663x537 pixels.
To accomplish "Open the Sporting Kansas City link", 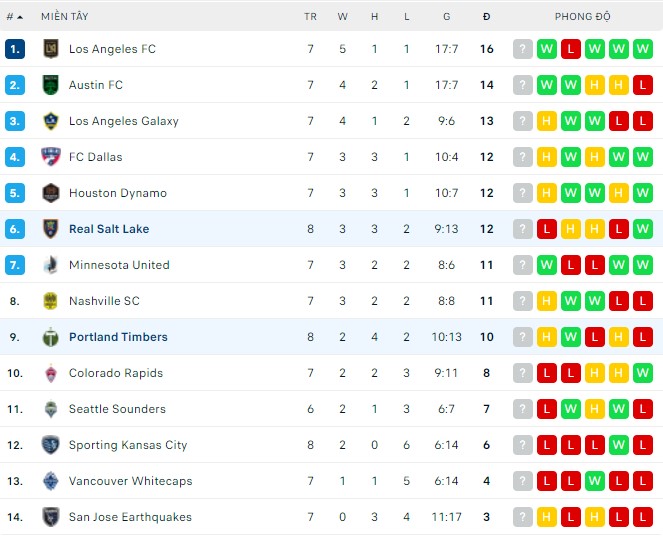I will (128, 445).
